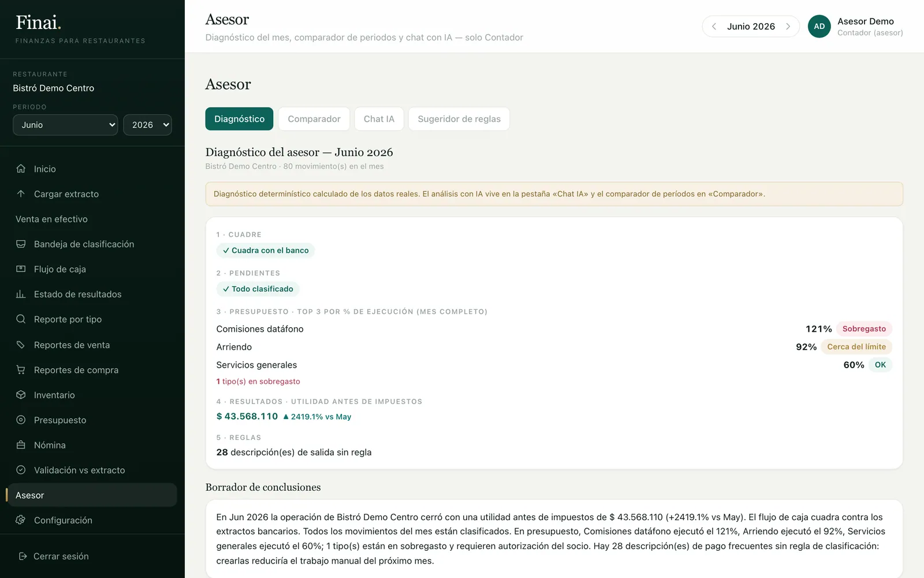Screen dimensions: 924x578
Task: Click the Cargar extracto upload arrow icon
Action: pos(21,194)
